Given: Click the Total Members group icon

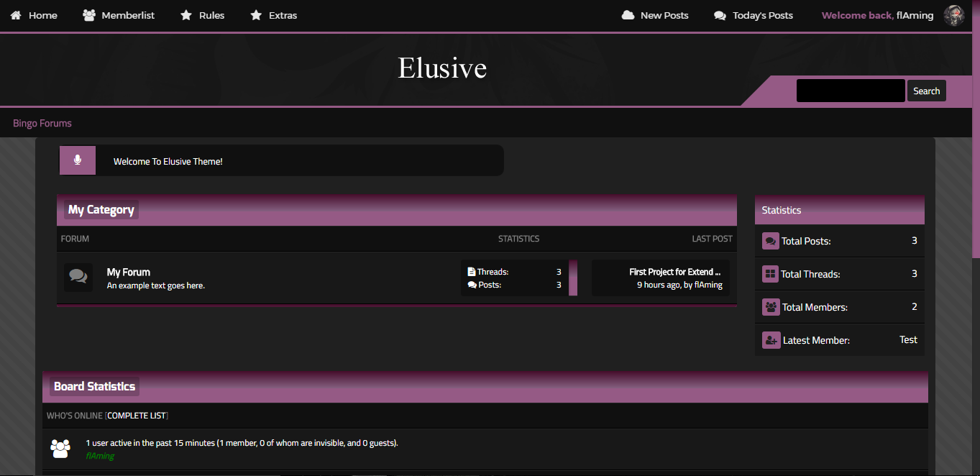Looking at the screenshot, I should click(x=771, y=307).
